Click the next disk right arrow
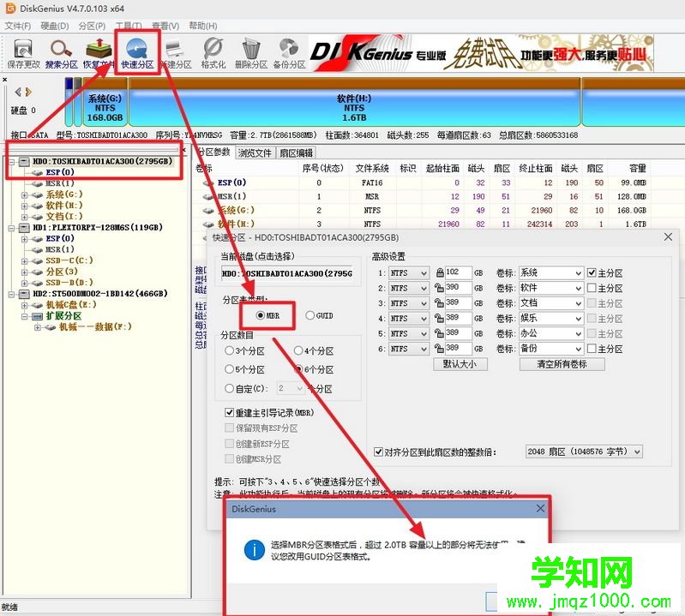This screenshot has height=616, width=685. (28, 92)
